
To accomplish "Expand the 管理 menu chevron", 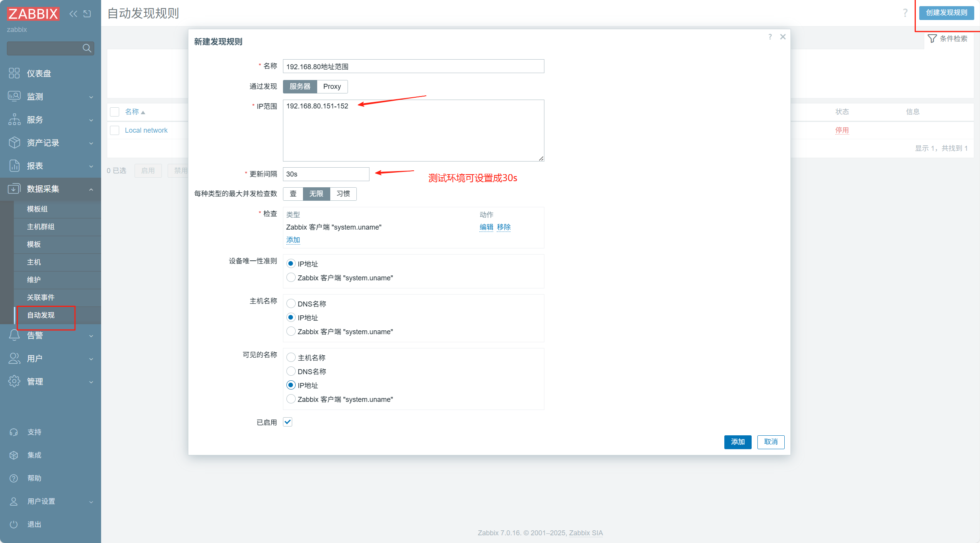I will (x=91, y=382).
